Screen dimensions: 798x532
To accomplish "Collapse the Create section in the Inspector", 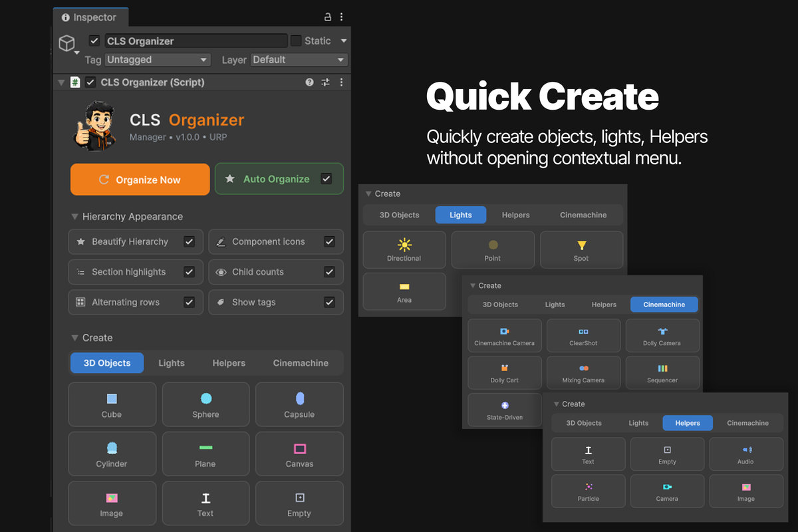I will 74,338.
